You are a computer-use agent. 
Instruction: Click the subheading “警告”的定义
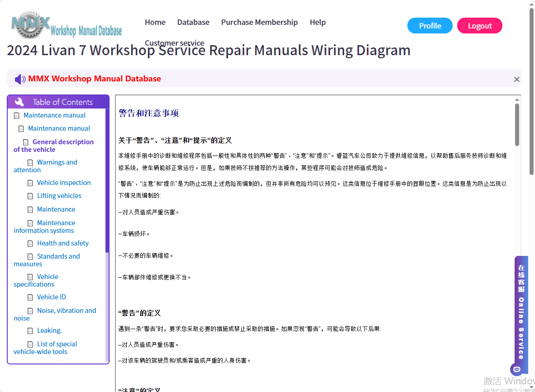pos(139,313)
